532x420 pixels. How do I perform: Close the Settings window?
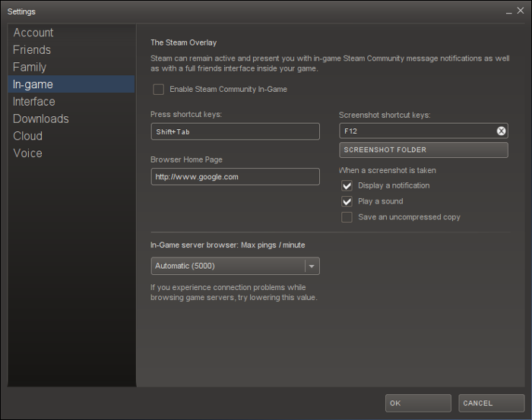coord(521,11)
